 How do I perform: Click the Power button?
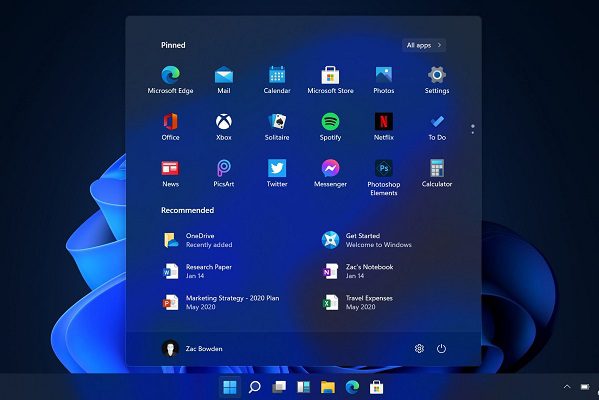(441, 348)
